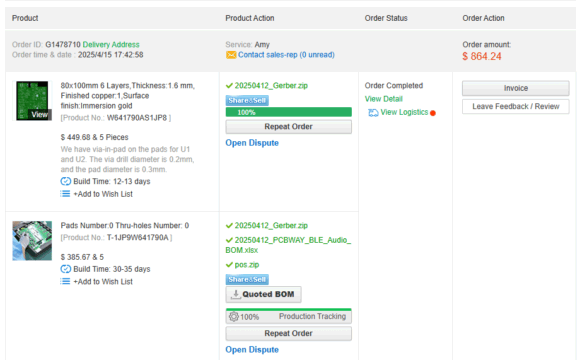
Task: Click the Build Time clock icon for 30-35 days
Action: click(66, 269)
